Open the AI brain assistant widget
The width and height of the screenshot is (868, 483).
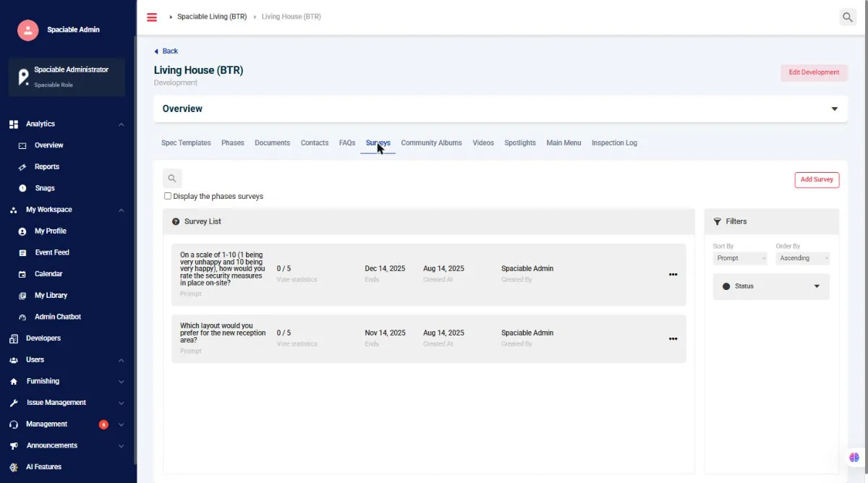click(854, 457)
